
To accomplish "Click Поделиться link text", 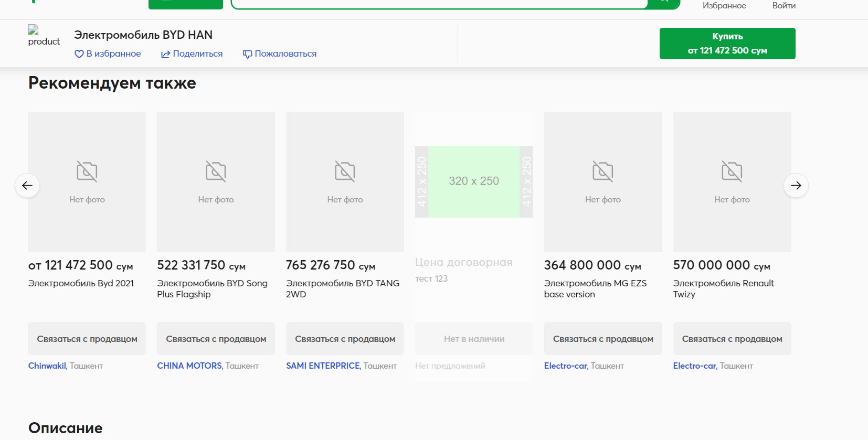I will tap(198, 54).
